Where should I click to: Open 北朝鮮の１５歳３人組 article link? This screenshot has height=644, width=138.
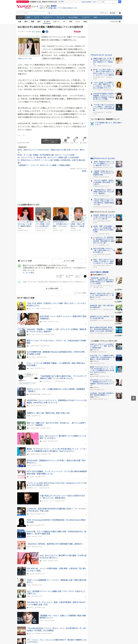pyautogui.click(x=48, y=413)
